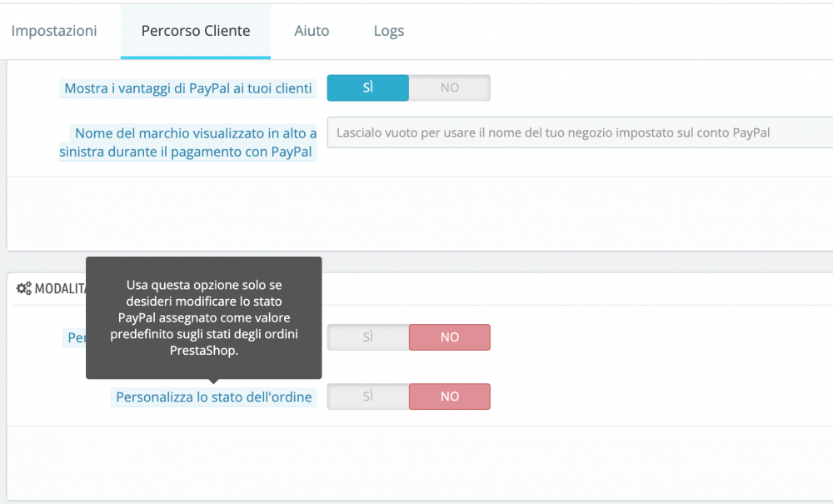Click the dark tooltip about PayPal order status
The image size is (833, 504).
pos(204,317)
